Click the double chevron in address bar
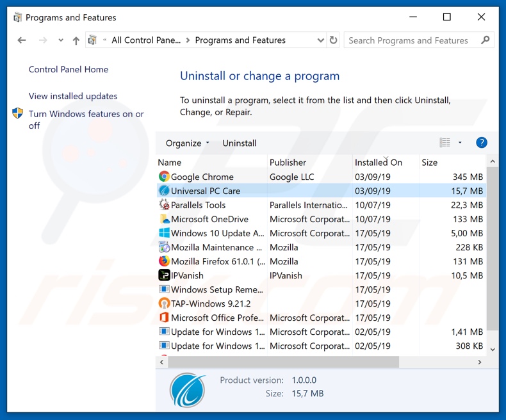The height and width of the screenshot is (420, 506). [x=105, y=40]
